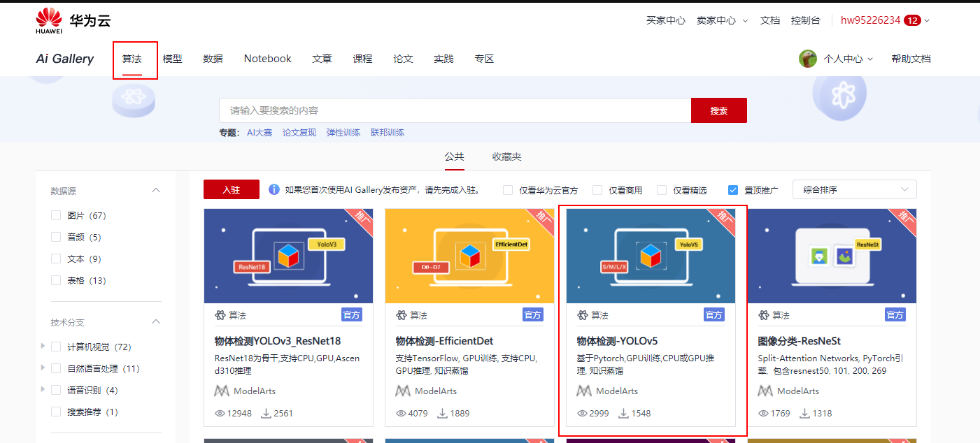
Task: Click the search input field
Action: click(x=455, y=110)
